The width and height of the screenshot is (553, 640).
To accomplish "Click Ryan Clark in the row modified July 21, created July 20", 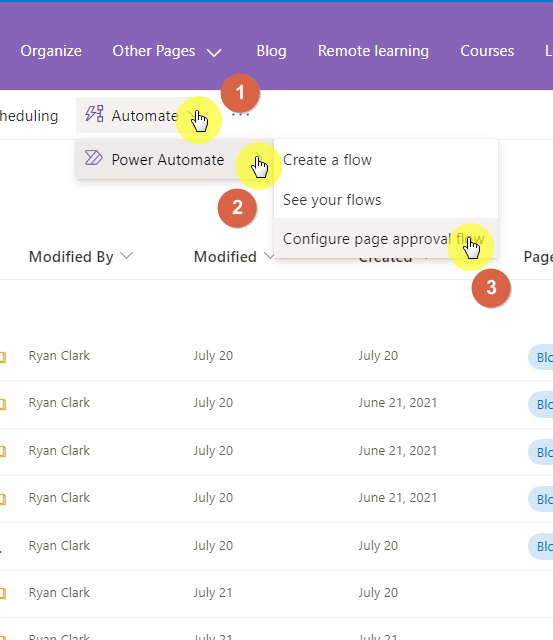I will tap(59, 593).
